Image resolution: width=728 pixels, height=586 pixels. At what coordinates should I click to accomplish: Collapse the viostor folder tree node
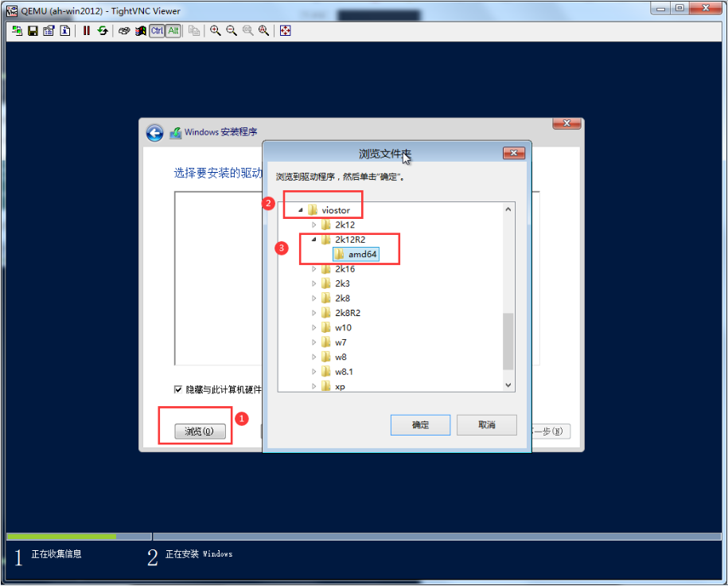pyautogui.click(x=301, y=210)
